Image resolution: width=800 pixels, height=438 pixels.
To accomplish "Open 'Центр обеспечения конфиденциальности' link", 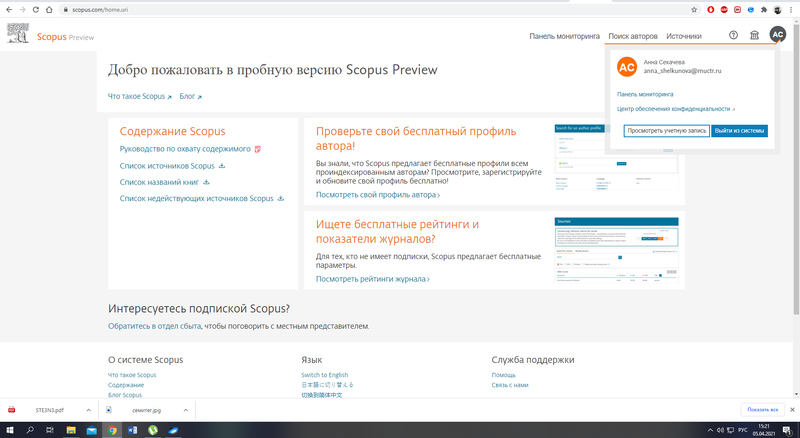I will [675, 108].
